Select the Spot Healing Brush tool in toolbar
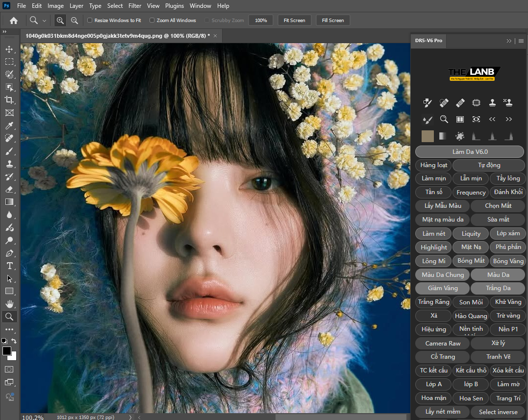This screenshot has width=528, height=420. [x=10, y=138]
